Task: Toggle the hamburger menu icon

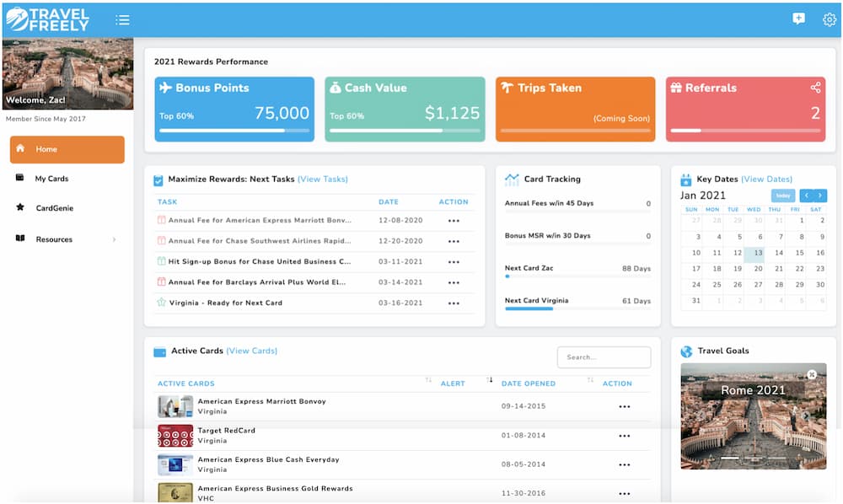Action: [x=122, y=20]
